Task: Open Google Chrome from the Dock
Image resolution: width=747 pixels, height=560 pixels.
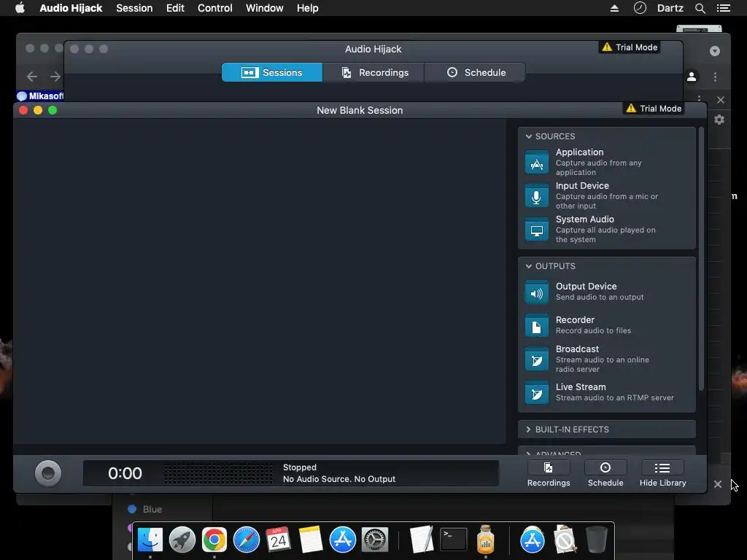Action: pos(214,540)
